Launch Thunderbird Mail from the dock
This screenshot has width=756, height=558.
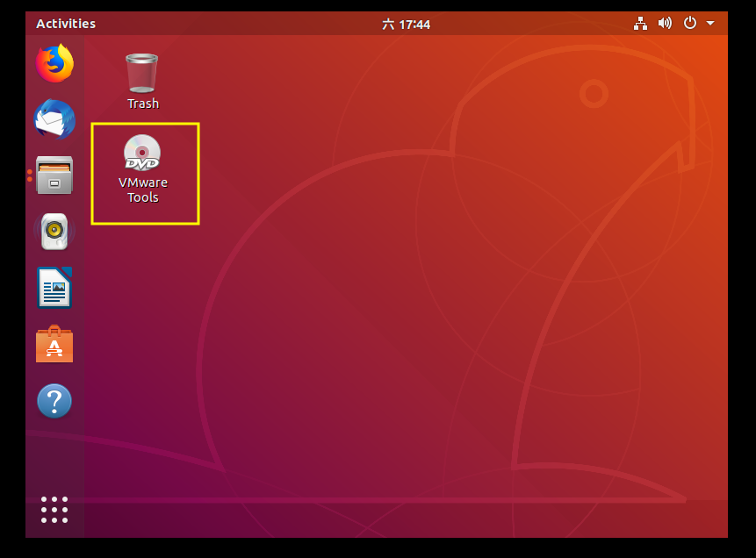pyautogui.click(x=54, y=119)
